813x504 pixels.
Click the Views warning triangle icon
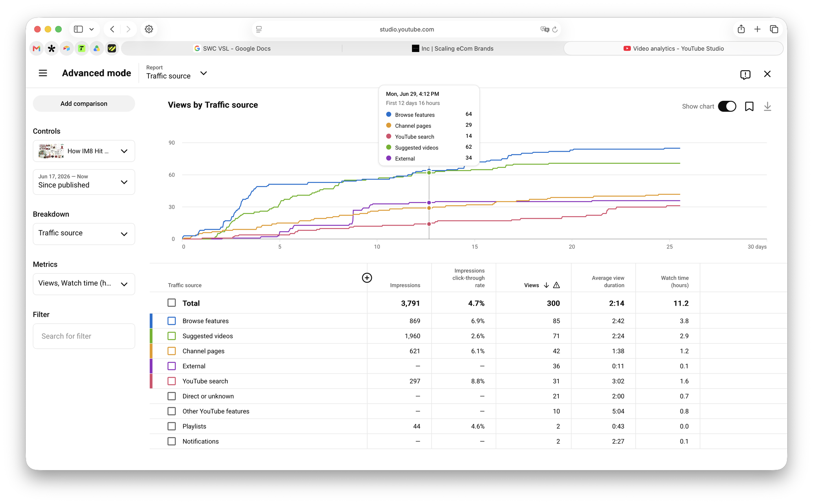click(556, 285)
